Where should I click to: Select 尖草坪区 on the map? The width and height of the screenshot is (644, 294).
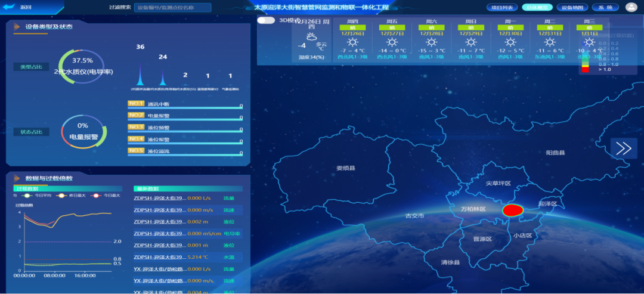click(x=498, y=183)
